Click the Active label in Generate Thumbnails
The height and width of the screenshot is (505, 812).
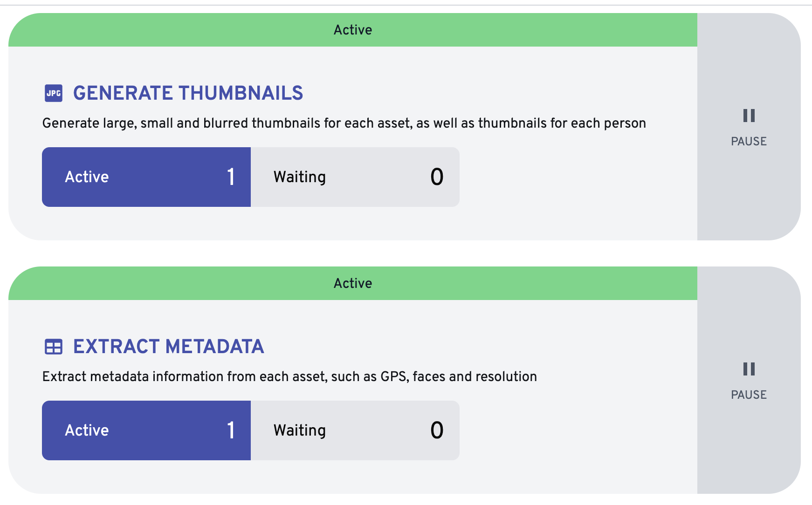coord(87,177)
